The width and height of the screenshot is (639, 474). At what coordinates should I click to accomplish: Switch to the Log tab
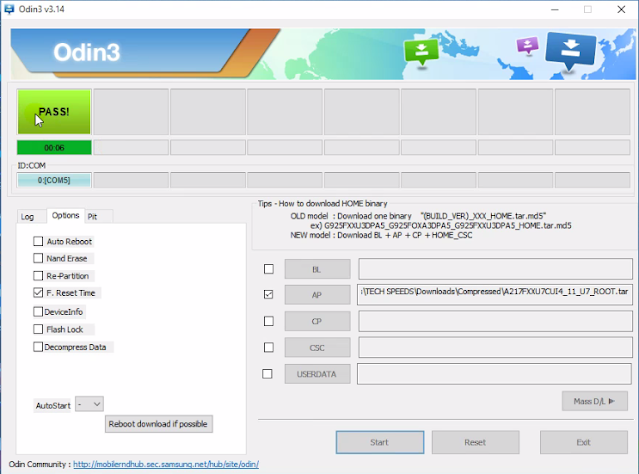pyautogui.click(x=27, y=216)
